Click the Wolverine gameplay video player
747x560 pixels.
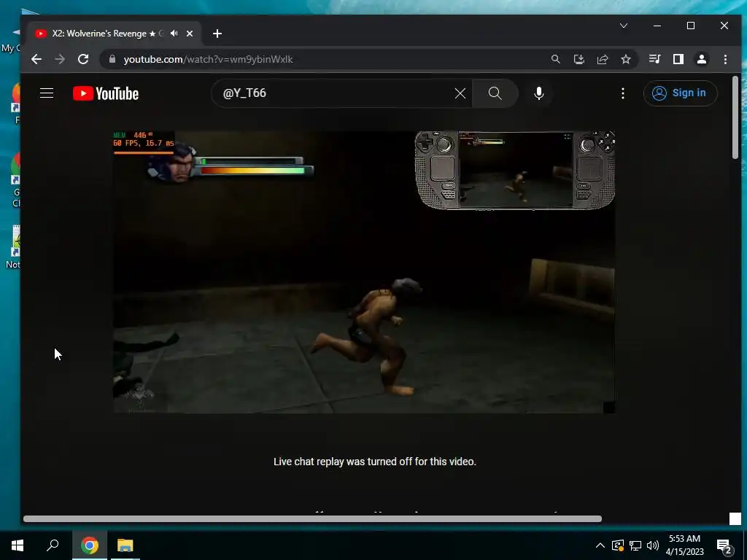tap(363, 272)
